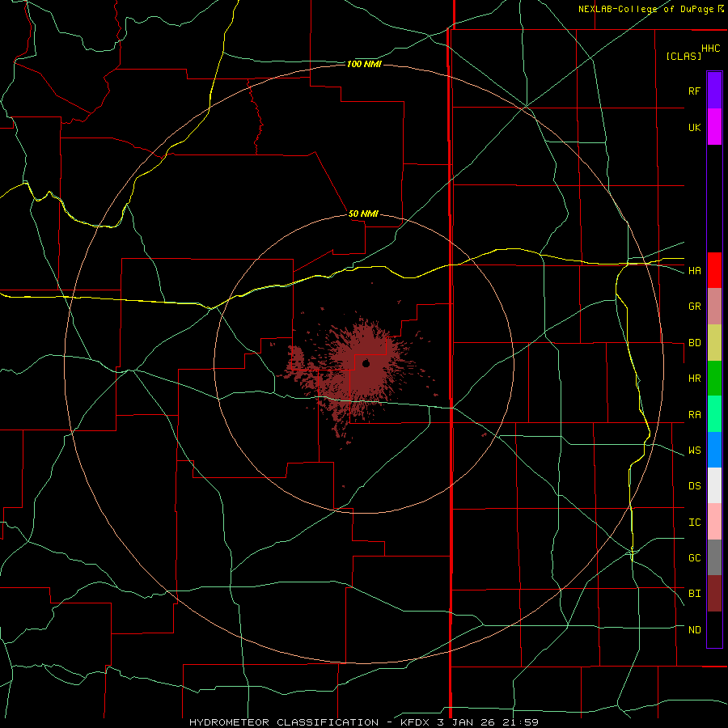Click the RA legend label
Viewport: 728px width, 728px height.
coord(694,415)
